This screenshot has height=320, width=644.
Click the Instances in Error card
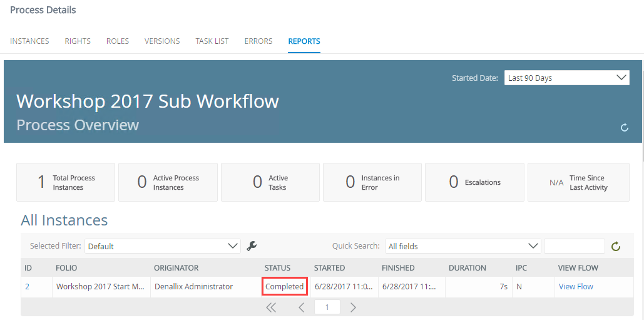tap(372, 182)
